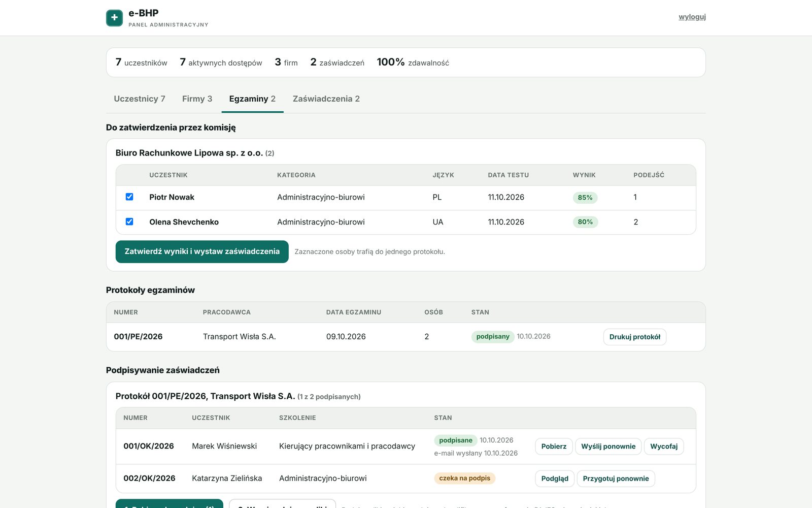The image size is (812, 508).
Task: Click Przygotuj ponownie for 002/OK/2026
Action: coord(616,479)
